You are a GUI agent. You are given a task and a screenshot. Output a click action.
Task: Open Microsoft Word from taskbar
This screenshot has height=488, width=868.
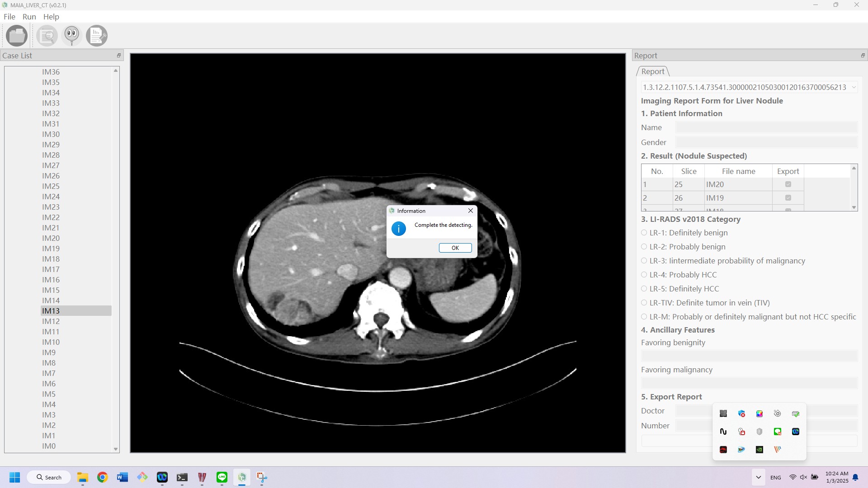[123, 477]
